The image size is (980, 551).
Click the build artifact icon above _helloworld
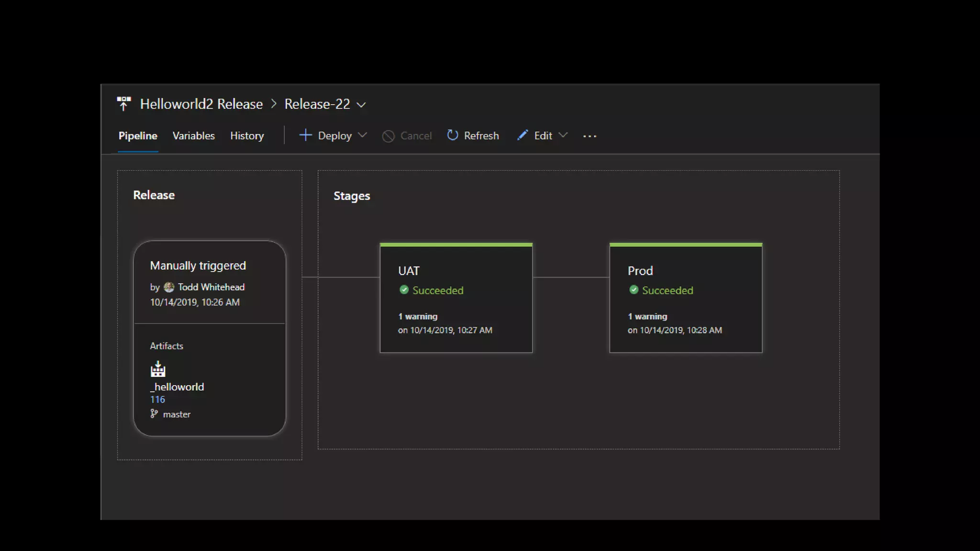(x=158, y=369)
